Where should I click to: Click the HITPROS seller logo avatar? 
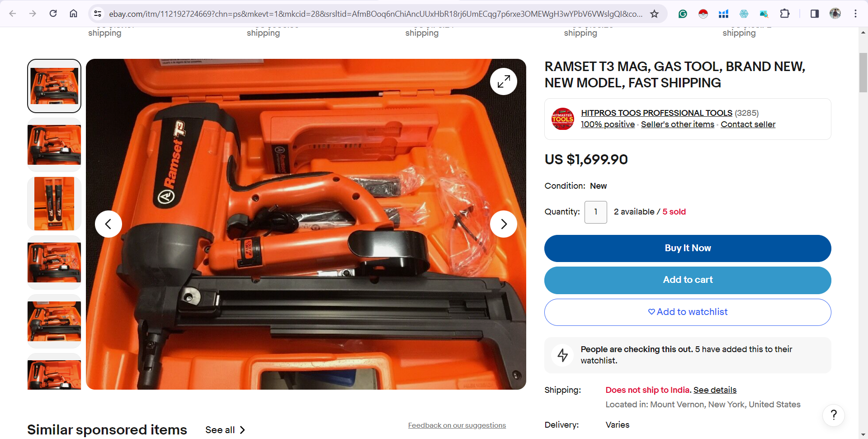tap(563, 119)
